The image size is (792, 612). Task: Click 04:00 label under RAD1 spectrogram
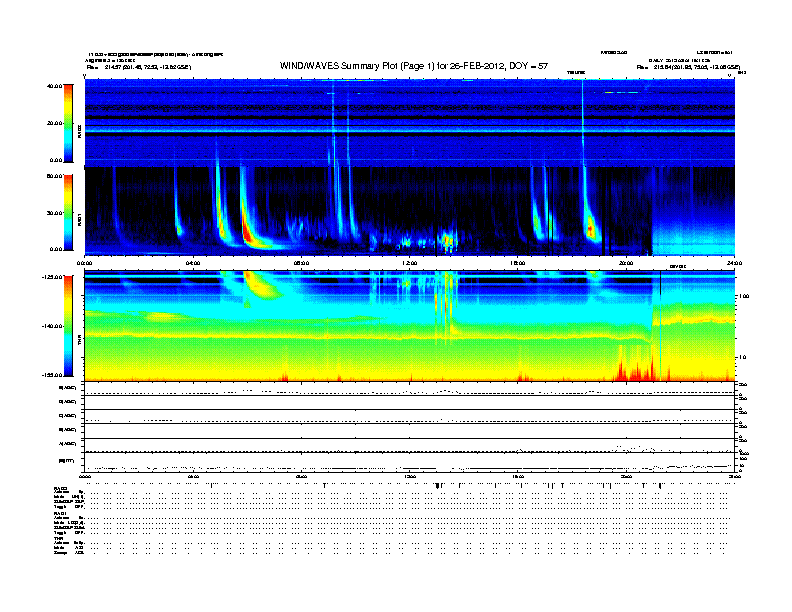193,263
